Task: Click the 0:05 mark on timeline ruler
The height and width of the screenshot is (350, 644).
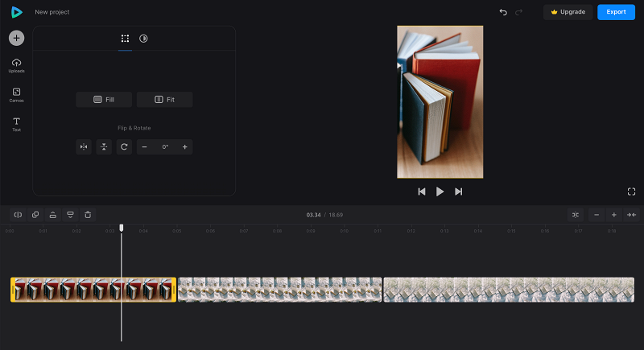Action: 177,231
